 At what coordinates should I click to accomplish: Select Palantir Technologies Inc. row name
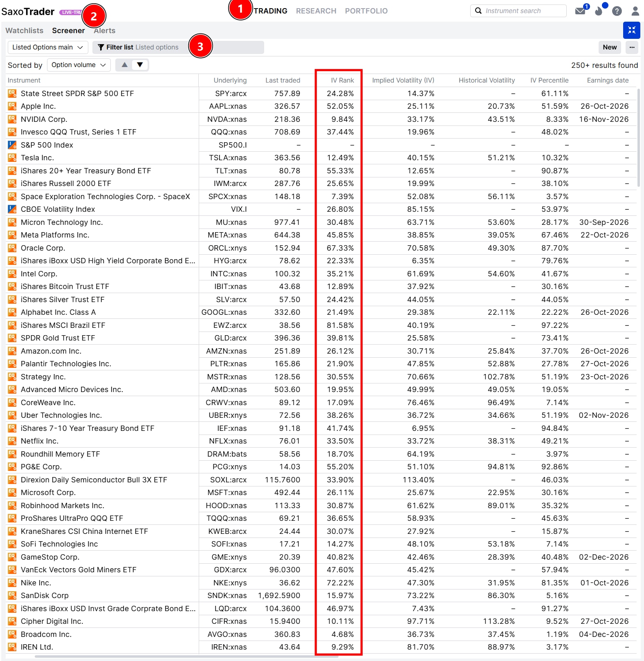tap(66, 364)
